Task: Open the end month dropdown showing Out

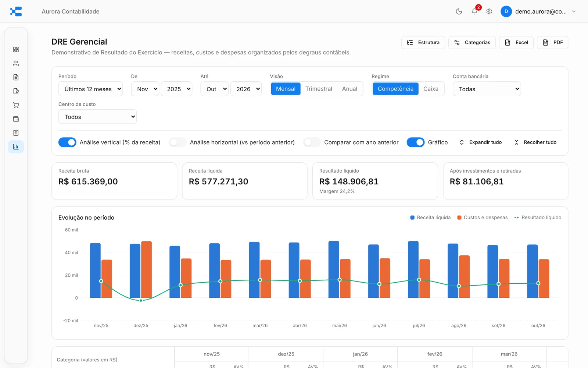Action: (215, 89)
